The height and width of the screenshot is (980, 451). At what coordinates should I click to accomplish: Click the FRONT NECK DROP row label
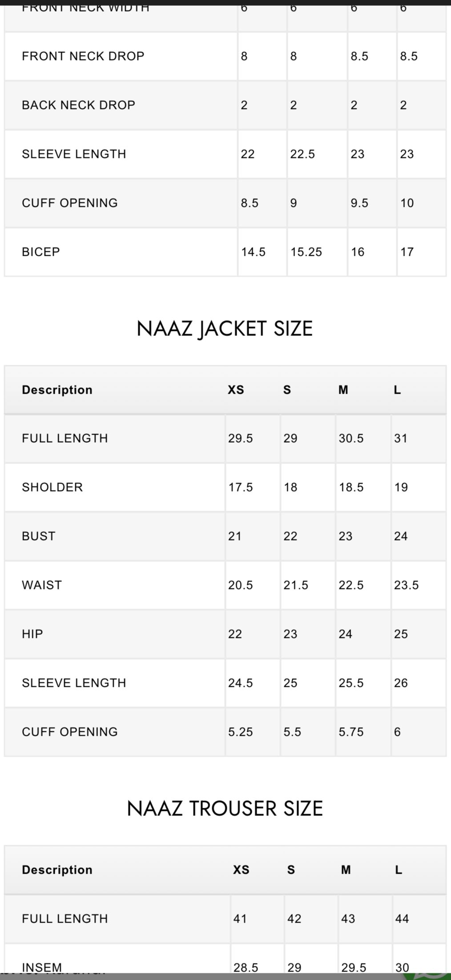(83, 56)
